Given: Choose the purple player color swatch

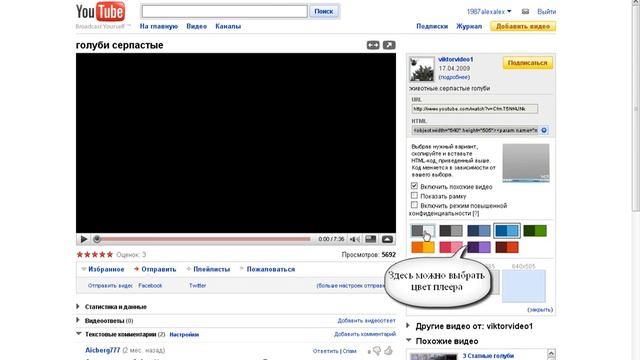Looking at the screenshot, I should (479, 247).
